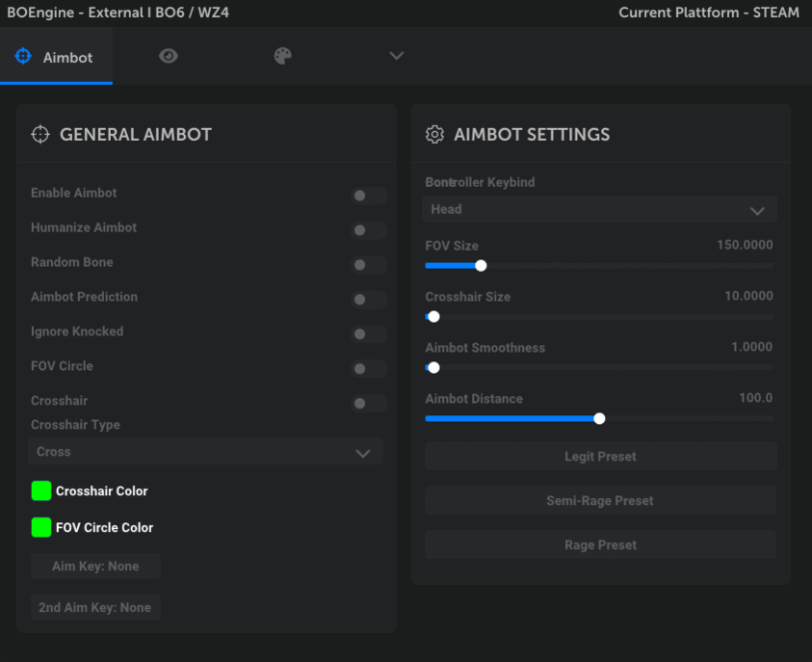812x662 pixels.
Task: Open the Crosshair Type dropdown showing Cross
Action: click(206, 452)
